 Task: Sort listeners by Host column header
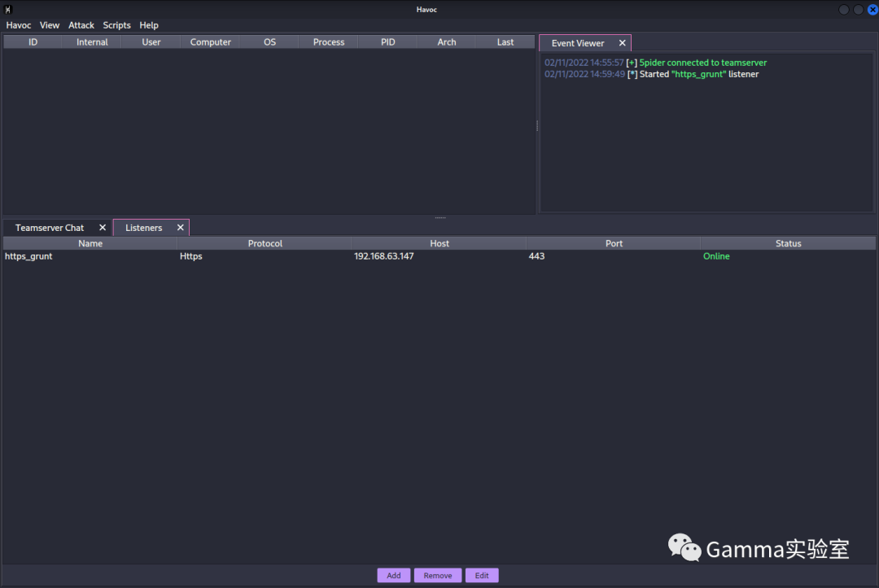pos(439,244)
